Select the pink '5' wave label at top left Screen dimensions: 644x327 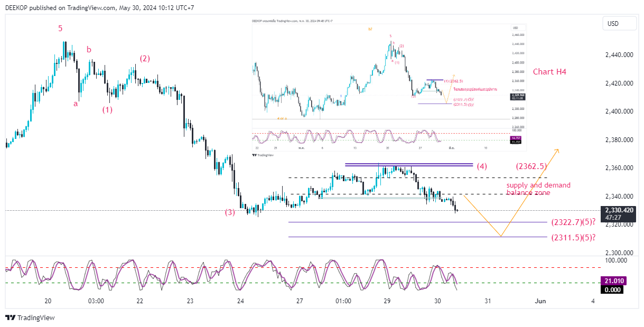61,29
